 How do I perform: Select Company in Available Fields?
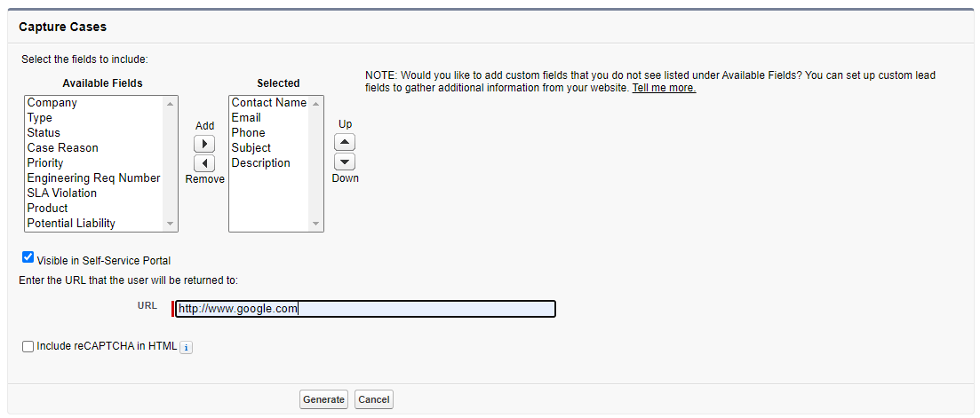pyautogui.click(x=52, y=103)
